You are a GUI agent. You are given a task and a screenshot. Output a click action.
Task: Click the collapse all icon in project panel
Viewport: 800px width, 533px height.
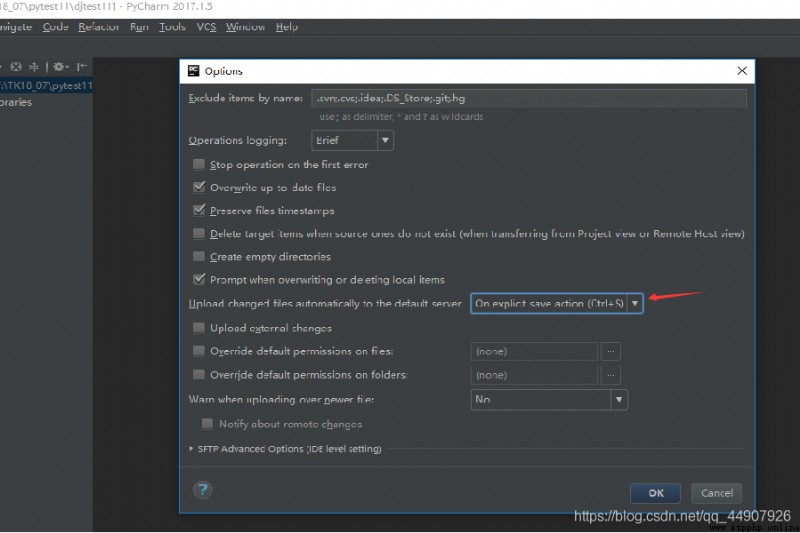point(34,67)
